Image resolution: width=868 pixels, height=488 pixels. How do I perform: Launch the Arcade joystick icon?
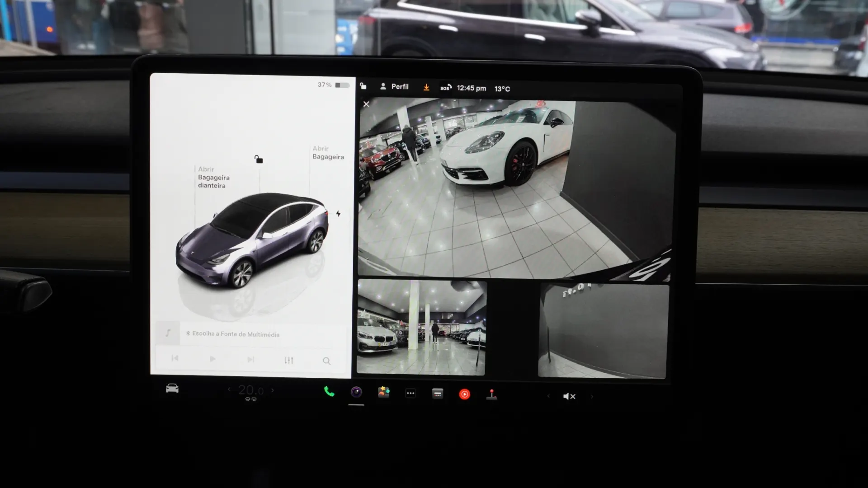pos(492,394)
